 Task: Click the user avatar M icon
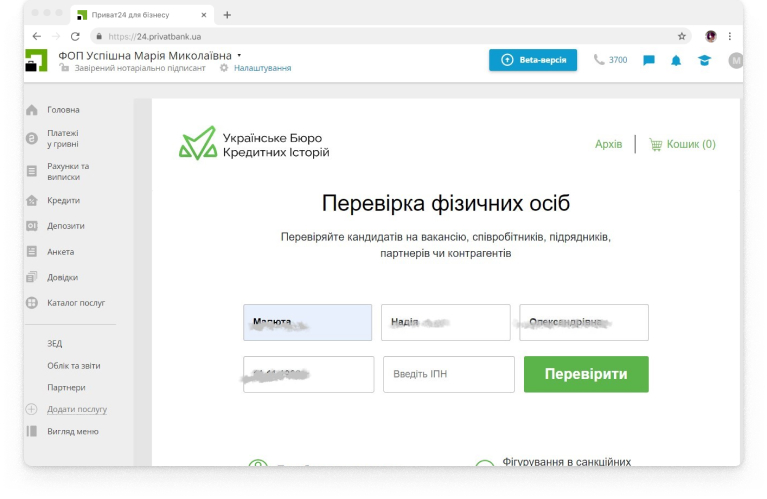[735, 61]
